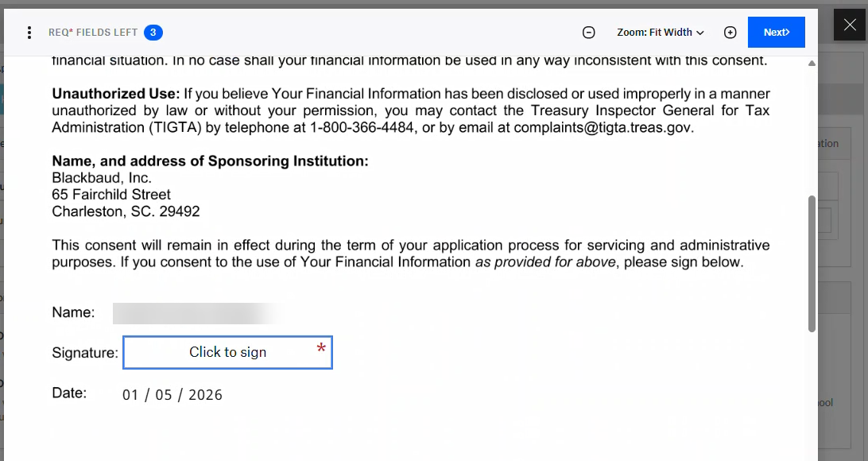The image size is (868, 461).
Task: Open the Zoom: Fit Width dropdown
Action: (660, 33)
